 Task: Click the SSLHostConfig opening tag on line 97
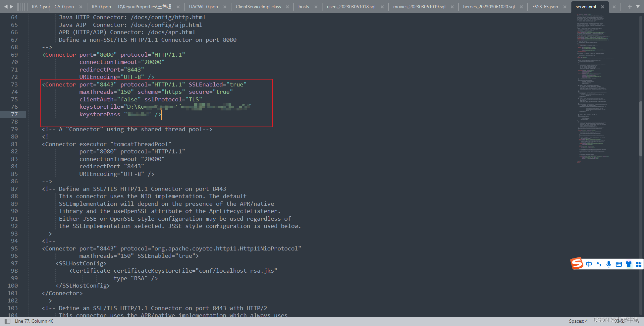81,263
